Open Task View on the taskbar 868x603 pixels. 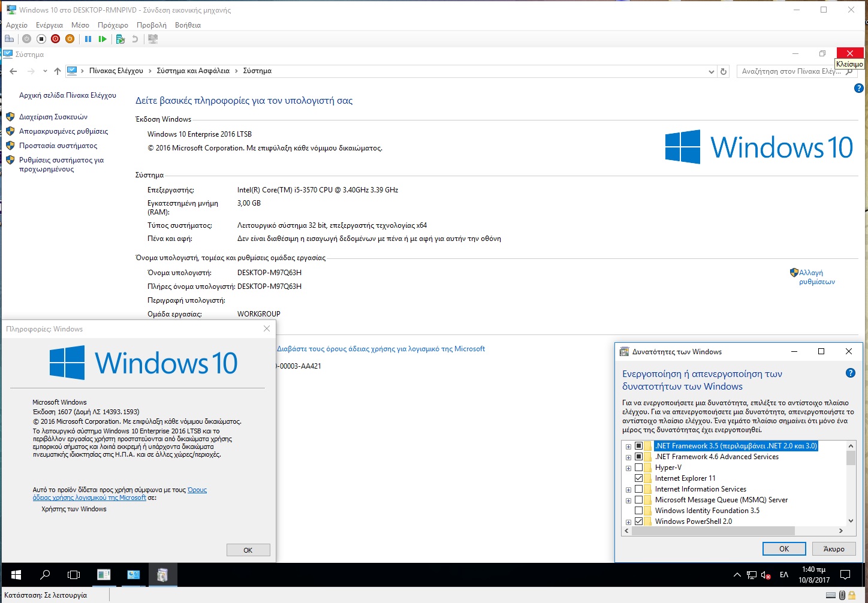point(74,575)
